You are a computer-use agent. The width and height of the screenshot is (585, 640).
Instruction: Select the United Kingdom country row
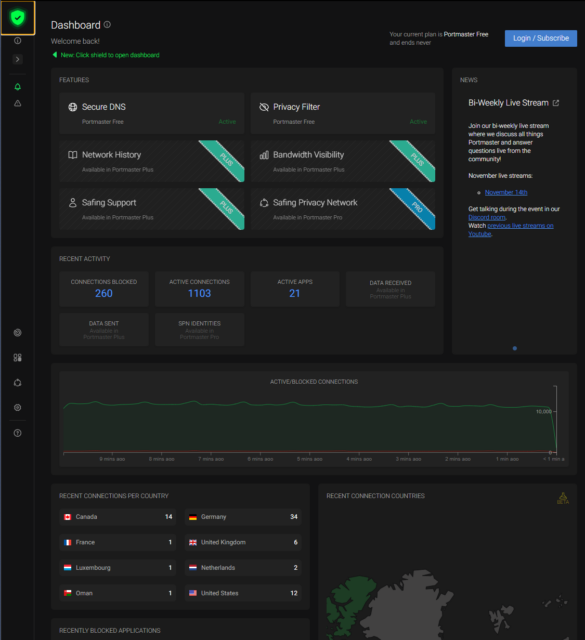[x=243, y=542]
